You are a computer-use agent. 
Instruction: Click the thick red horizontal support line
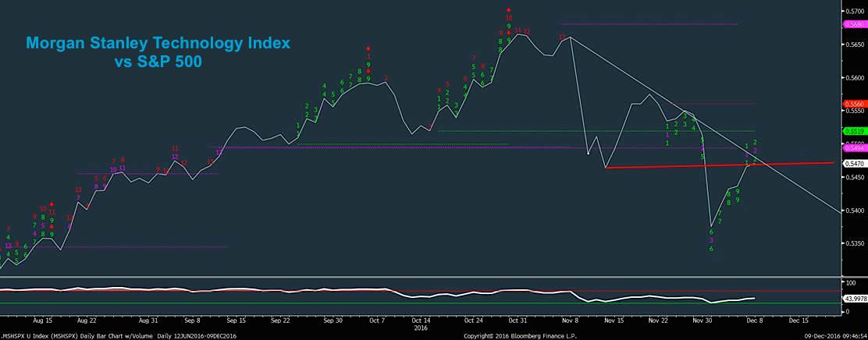[720, 165]
